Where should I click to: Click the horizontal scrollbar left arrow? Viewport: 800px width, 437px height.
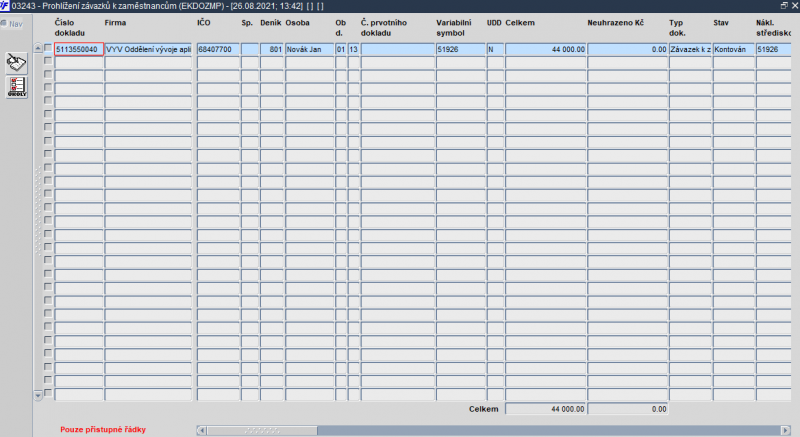202,430
